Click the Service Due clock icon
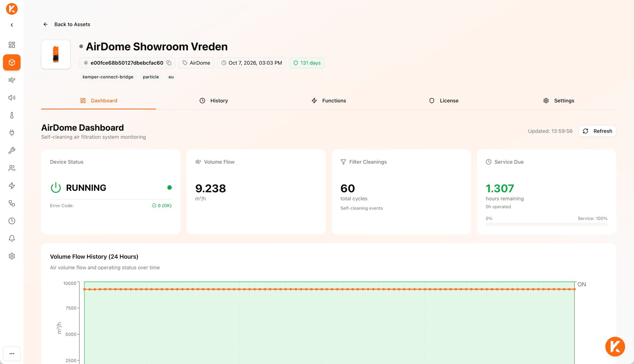Image resolution: width=634 pixels, height=364 pixels. click(489, 162)
